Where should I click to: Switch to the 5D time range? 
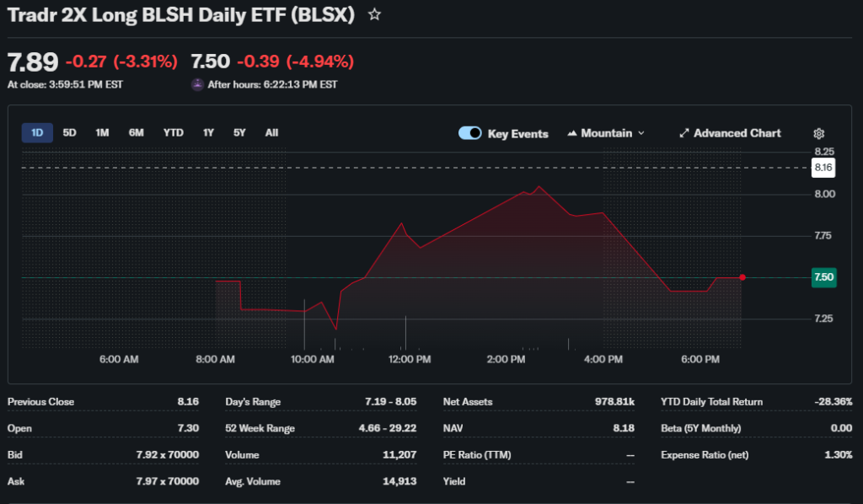coord(70,132)
